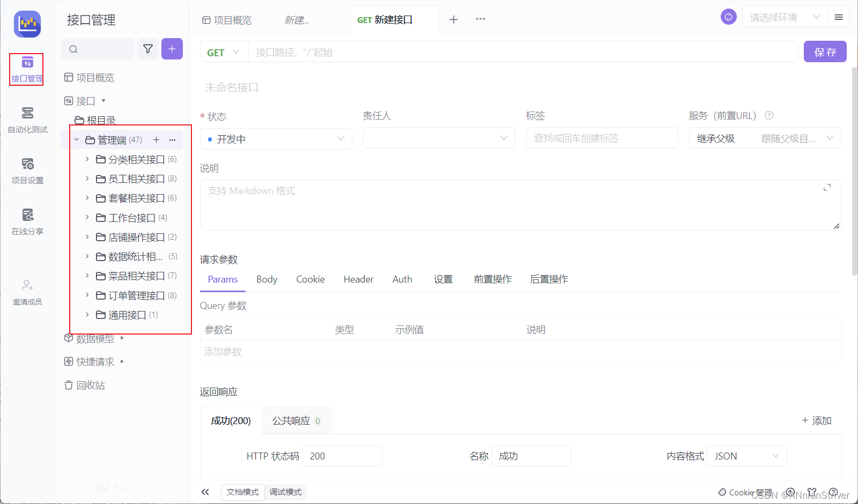The height and width of the screenshot is (504, 858).
Task: Select the 接口管理 icon in left sidebar
Action: coord(27,69)
